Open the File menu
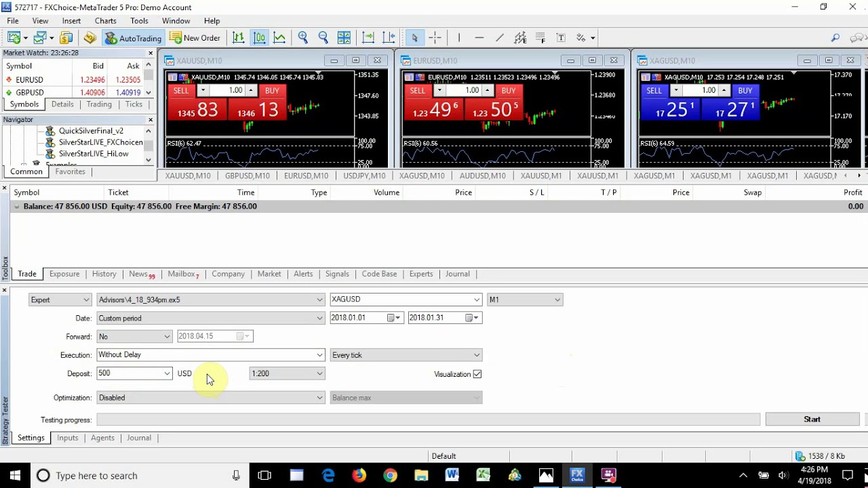This screenshot has width=868, height=488. coord(13,21)
